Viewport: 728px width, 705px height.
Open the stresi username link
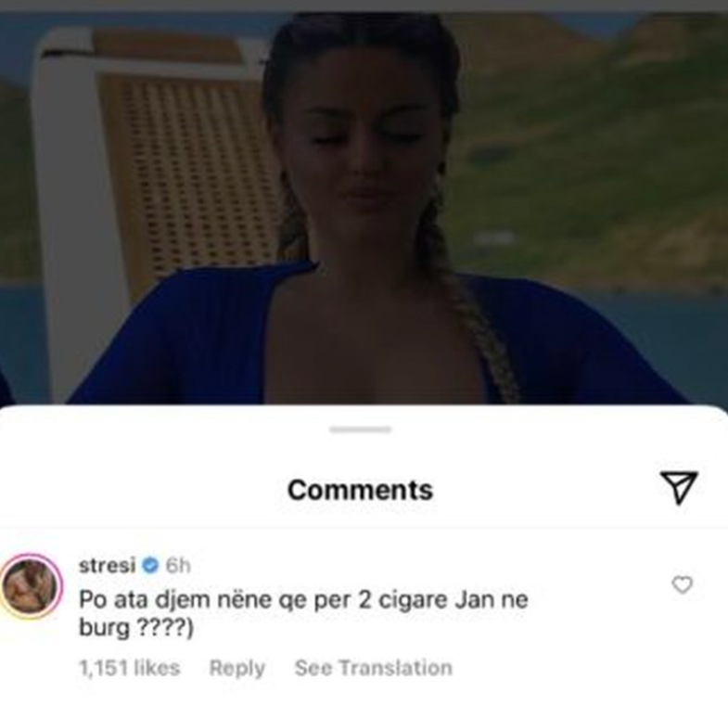pyautogui.click(x=108, y=566)
